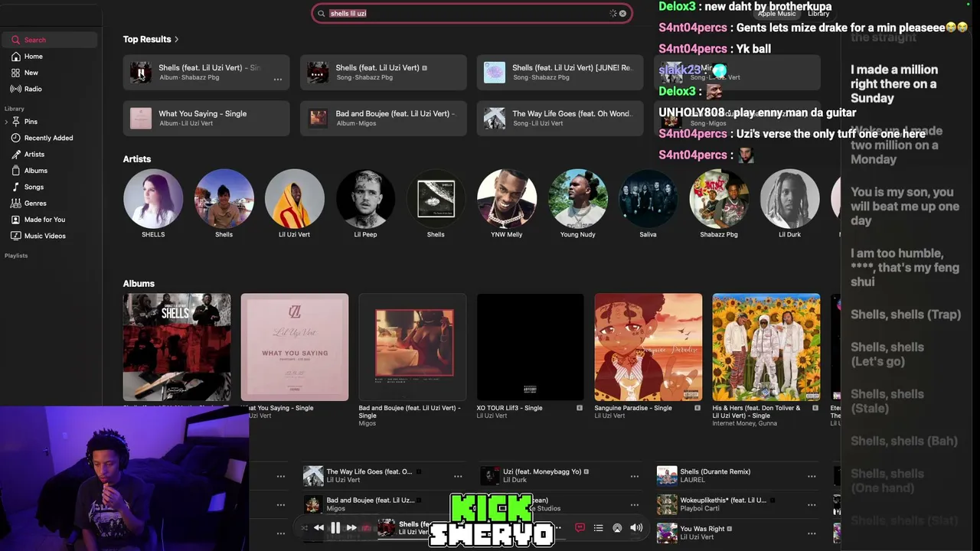Open the Young Nudy artist profile

577,199
